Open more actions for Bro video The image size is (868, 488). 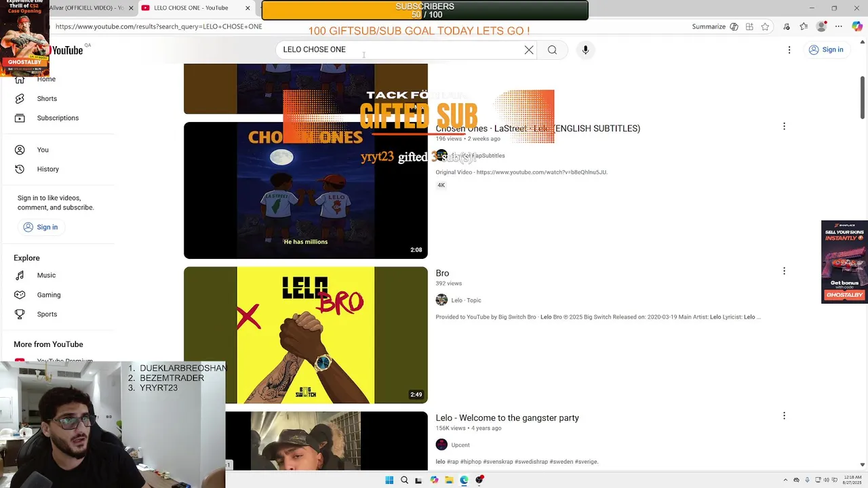[x=784, y=271]
